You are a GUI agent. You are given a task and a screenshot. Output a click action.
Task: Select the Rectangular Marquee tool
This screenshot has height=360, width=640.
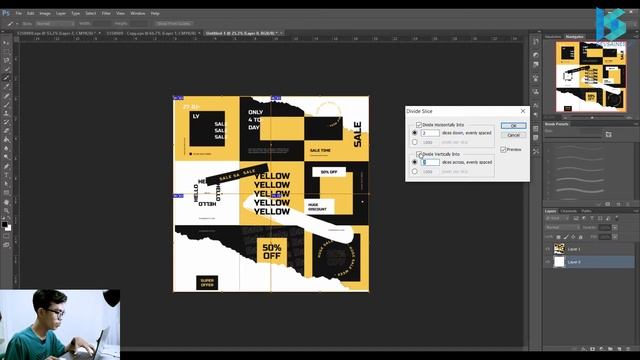point(6,51)
